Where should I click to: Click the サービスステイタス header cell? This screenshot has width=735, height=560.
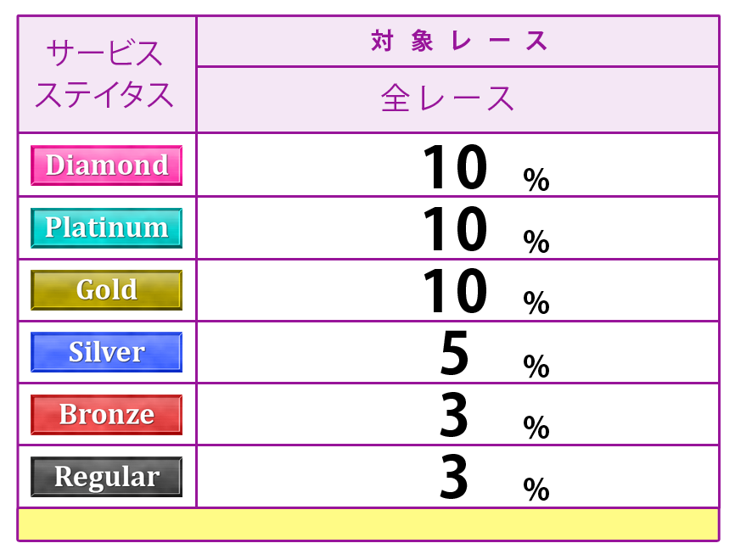106,74
